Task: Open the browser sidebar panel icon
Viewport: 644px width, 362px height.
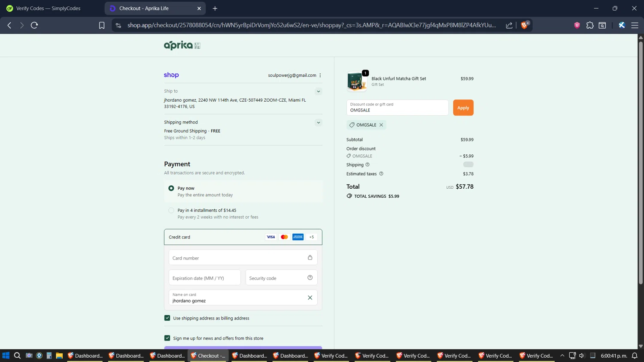Action: click(602, 25)
